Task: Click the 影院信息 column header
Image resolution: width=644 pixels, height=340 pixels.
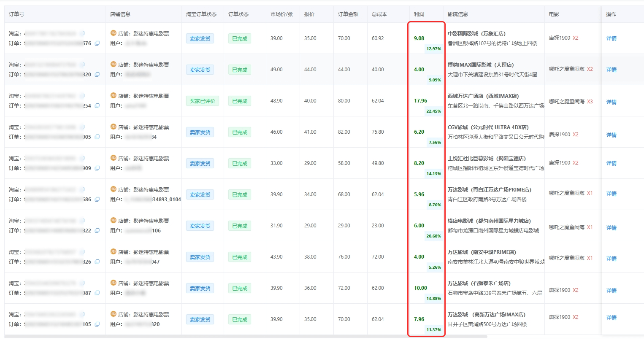Action: pos(458,14)
